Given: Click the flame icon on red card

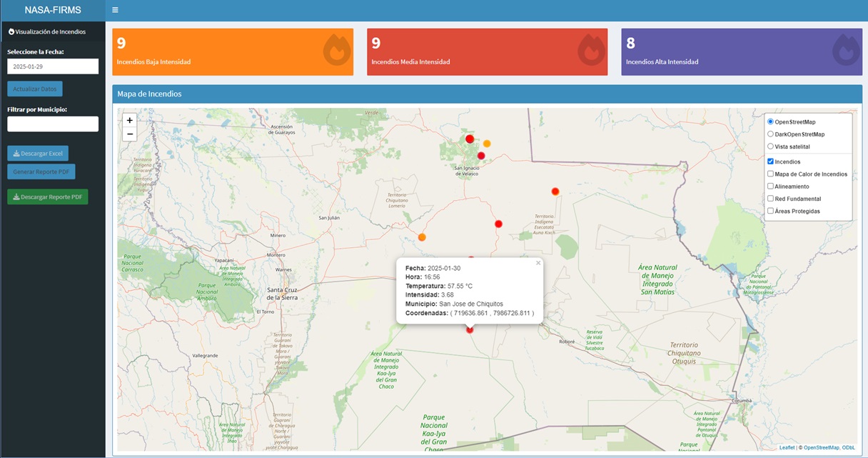Looking at the screenshot, I should point(591,50).
